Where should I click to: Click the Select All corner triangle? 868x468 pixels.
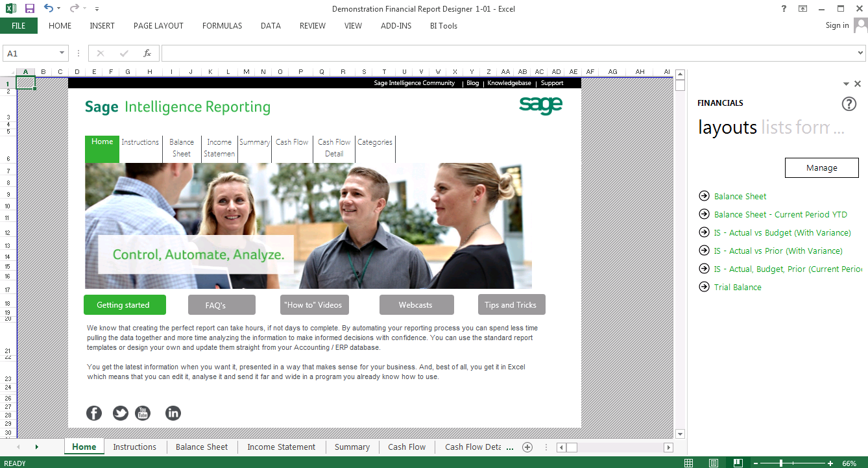coord(8,72)
